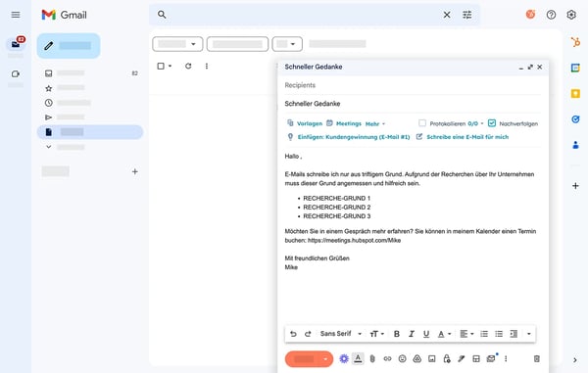Undo last edit in compose toolbar
This screenshot has width=588, height=373.
[x=293, y=334]
